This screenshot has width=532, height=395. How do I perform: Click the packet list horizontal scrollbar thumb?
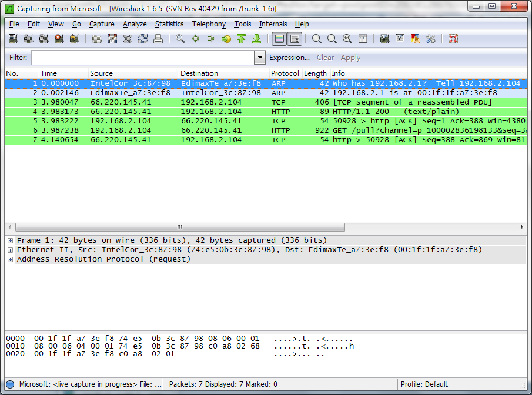pos(180,227)
